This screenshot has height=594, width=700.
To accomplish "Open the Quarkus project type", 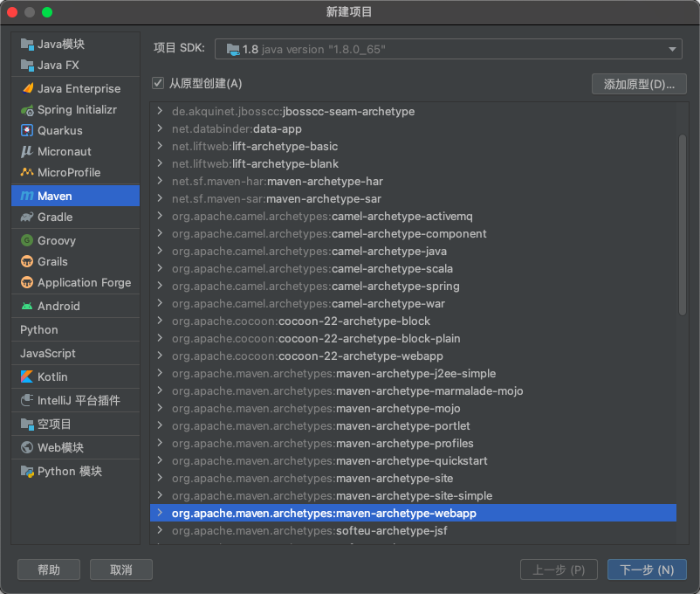I will pos(27,130).
